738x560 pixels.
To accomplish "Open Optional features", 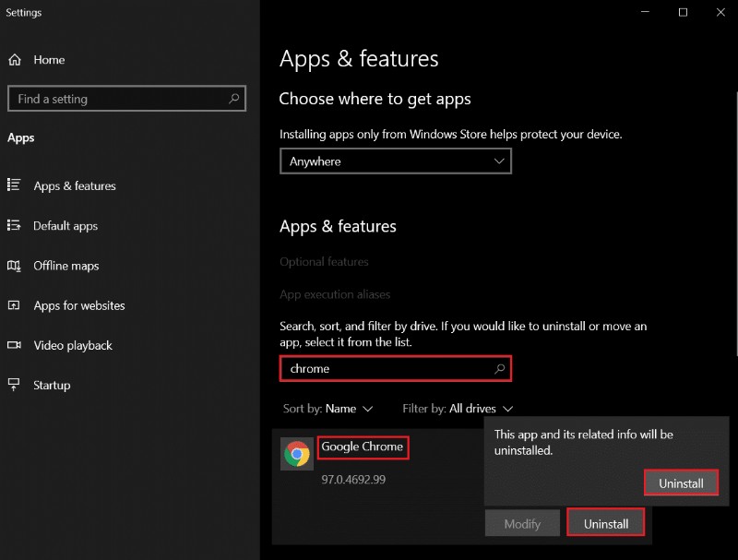I will tap(324, 261).
